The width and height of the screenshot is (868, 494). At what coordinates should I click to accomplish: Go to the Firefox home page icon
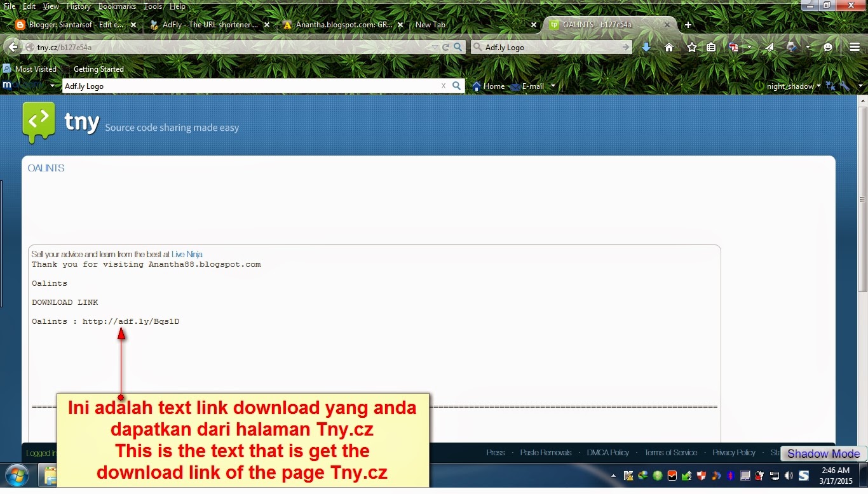point(669,47)
